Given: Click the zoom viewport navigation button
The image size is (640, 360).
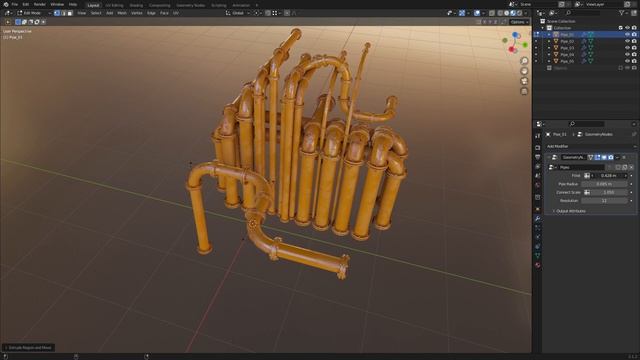Looking at the screenshot, I should tap(524, 61).
